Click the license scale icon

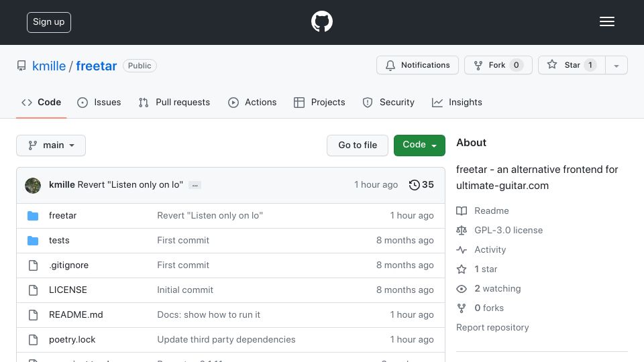tap(462, 230)
